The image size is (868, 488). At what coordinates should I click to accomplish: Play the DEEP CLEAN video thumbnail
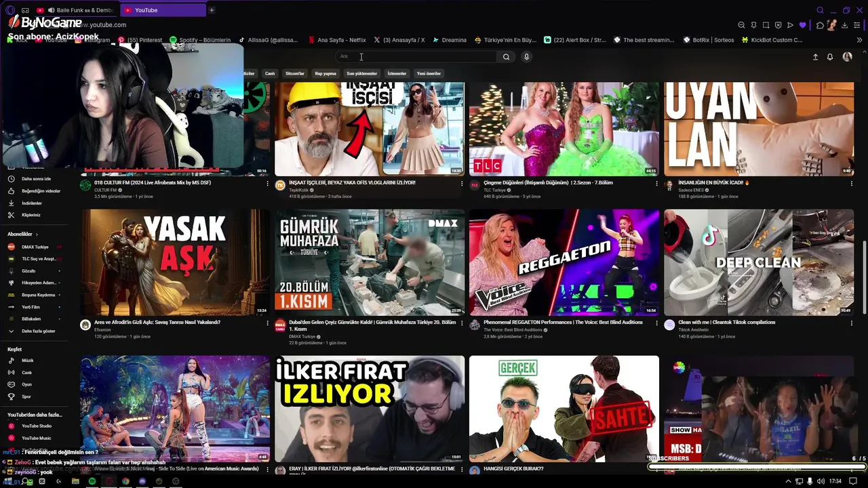coord(759,262)
